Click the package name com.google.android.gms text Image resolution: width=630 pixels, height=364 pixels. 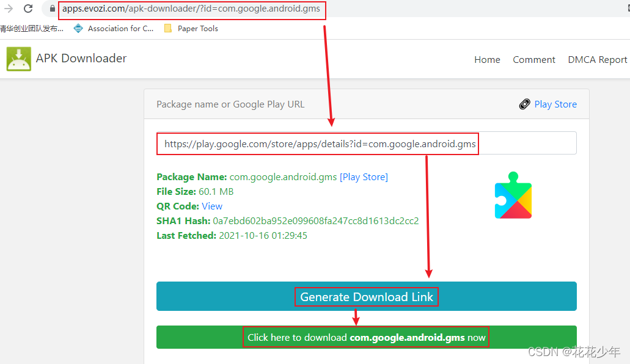tap(283, 177)
